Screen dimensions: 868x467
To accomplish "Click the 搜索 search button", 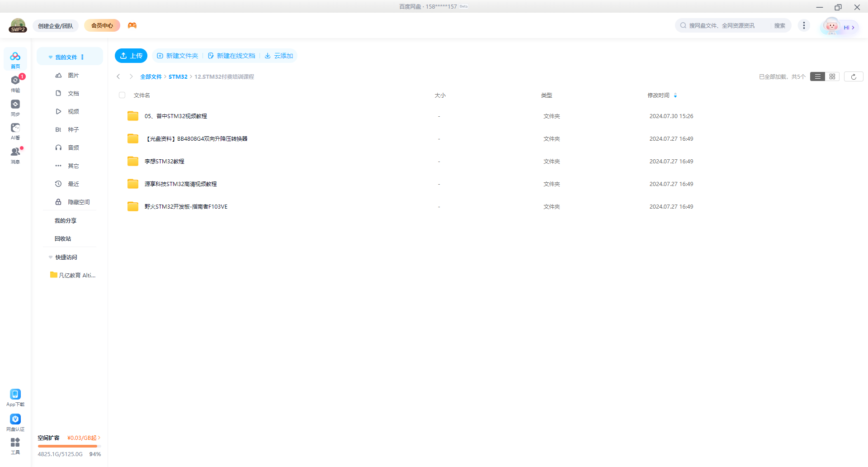I will pos(780,25).
